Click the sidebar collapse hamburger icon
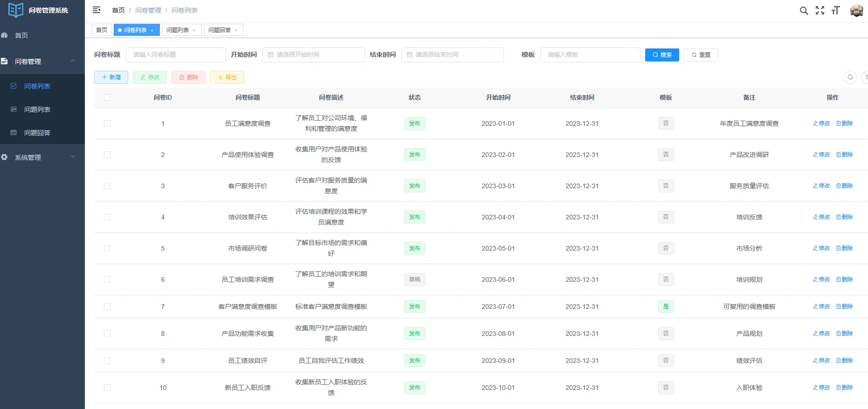 point(96,10)
